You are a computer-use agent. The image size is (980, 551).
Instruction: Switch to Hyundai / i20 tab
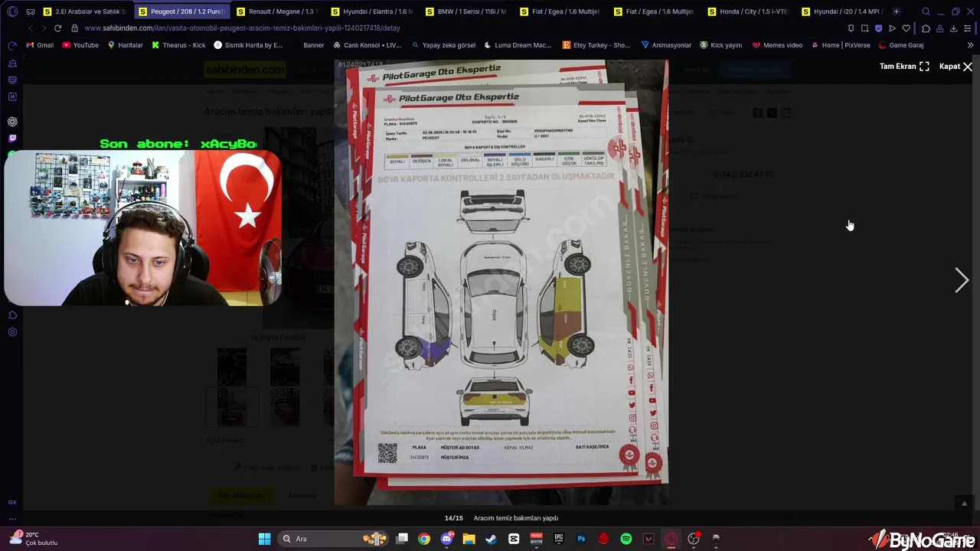pyautogui.click(x=843, y=11)
